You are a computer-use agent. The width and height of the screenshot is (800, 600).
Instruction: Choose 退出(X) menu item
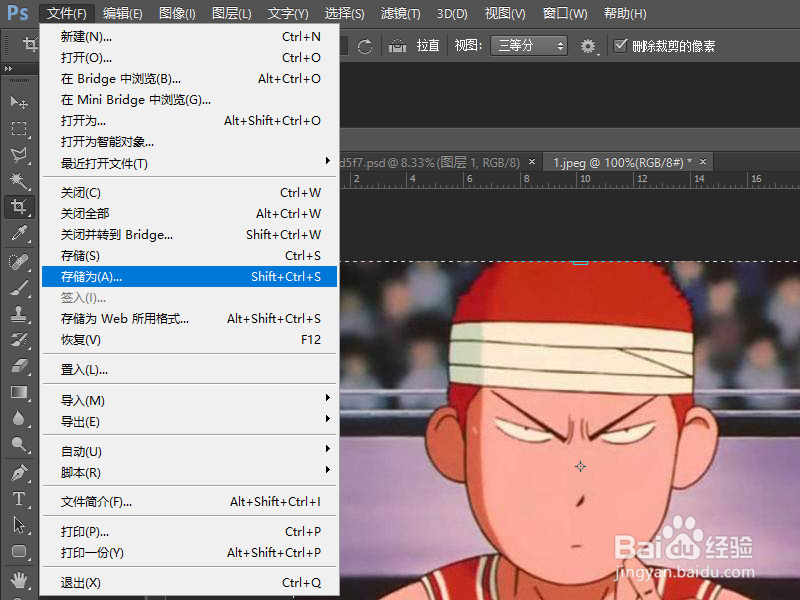click(189, 583)
